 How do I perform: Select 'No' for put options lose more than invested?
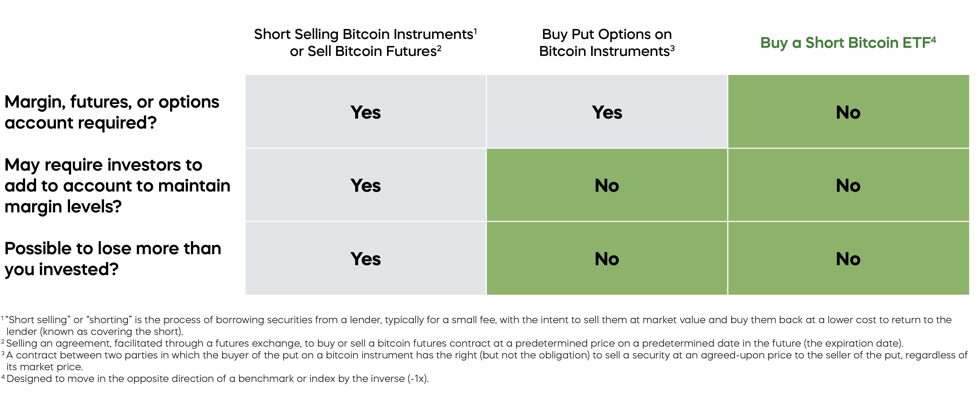(x=607, y=259)
